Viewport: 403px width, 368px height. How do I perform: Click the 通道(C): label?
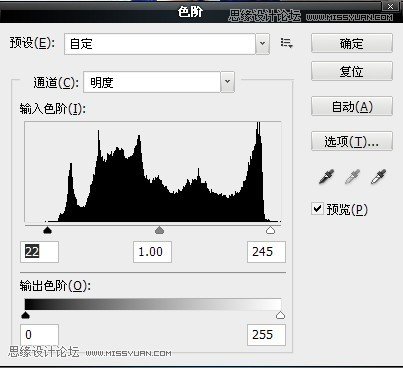tap(56, 82)
